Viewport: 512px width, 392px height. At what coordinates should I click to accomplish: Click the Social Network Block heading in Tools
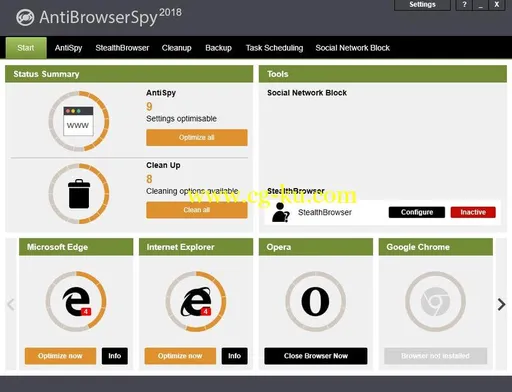click(x=307, y=93)
